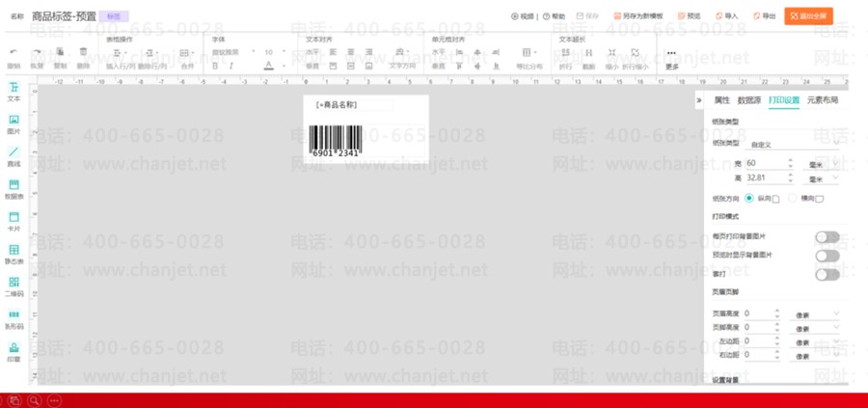This screenshot has width=868, height=408.
Task: Select the 直线 line tool
Action: point(14,157)
